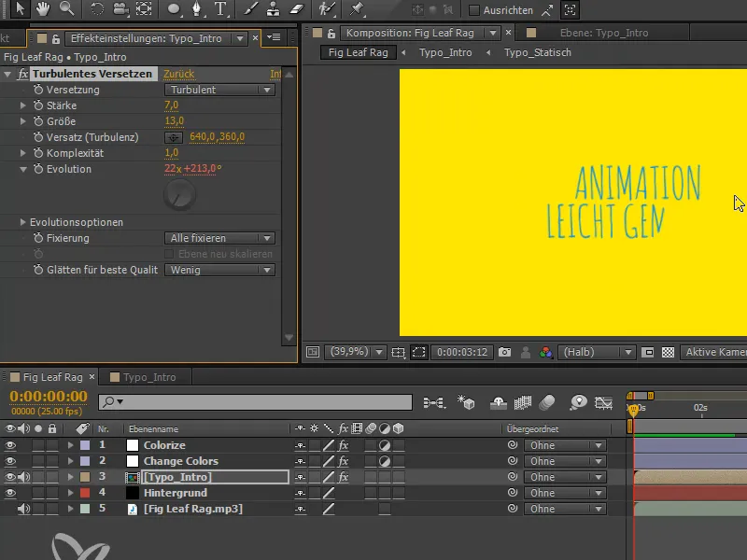Hide the Change Colors layer
Screen dimensions: 747x560
click(10, 461)
